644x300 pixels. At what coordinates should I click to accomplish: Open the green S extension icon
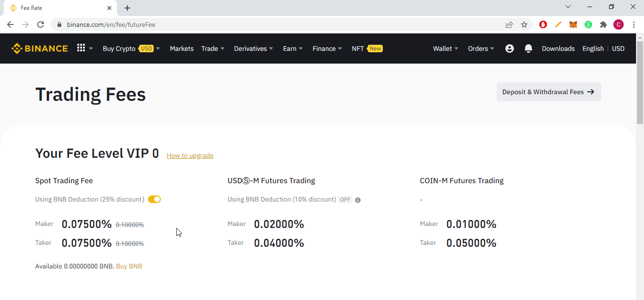click(x=588, y=24)
